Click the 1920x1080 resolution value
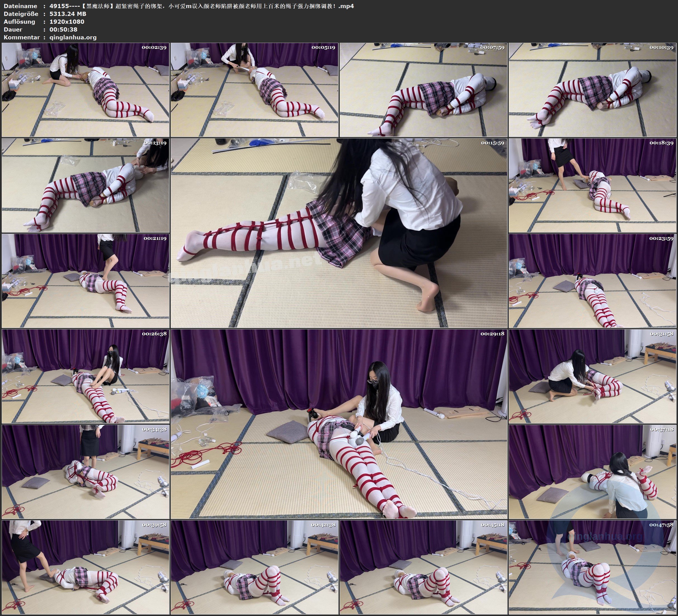The width and height of the screenshot is (678, 616). [66, 22]
